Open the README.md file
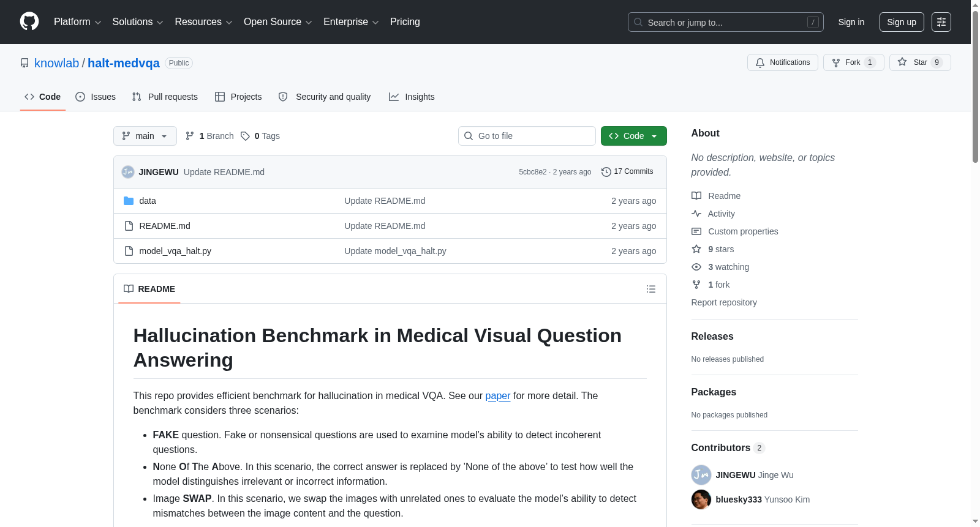Image resolution: width=980 pixels, height=527 pixels. 165,226
